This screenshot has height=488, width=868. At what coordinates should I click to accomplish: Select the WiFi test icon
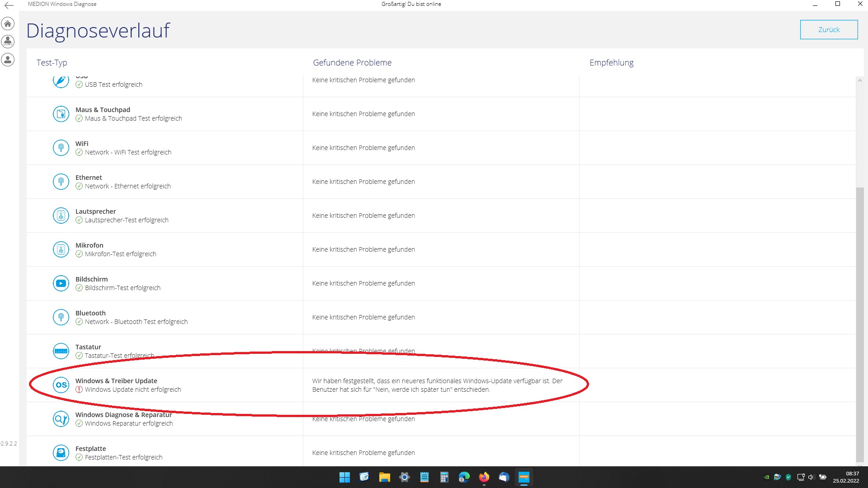[61, 148]
